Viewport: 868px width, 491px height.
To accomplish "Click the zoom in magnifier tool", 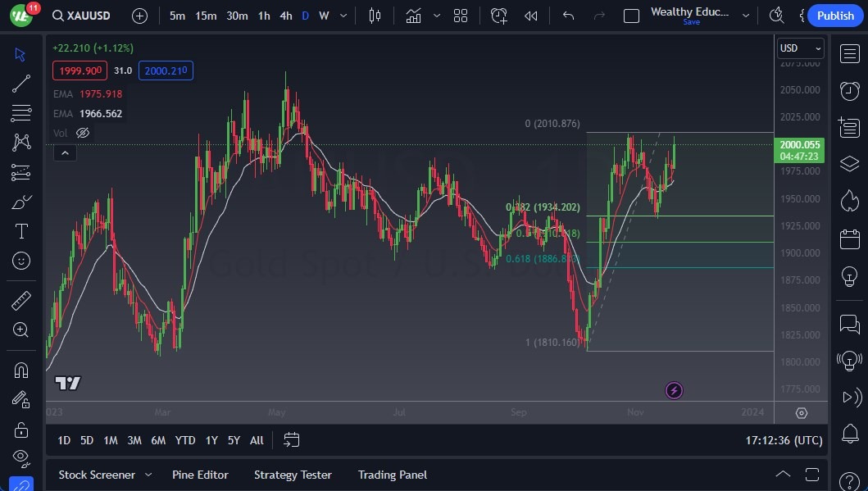I will click(21, 330).
